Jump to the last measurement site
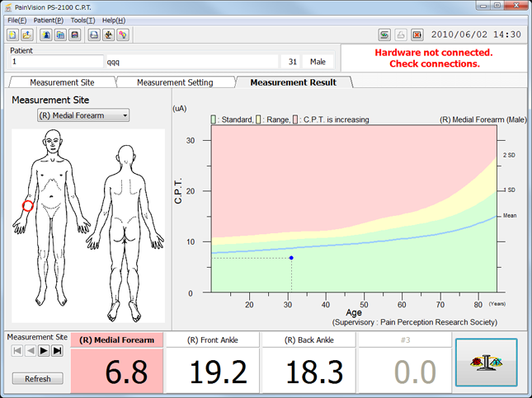532x398 pixels. click(58, 350)
